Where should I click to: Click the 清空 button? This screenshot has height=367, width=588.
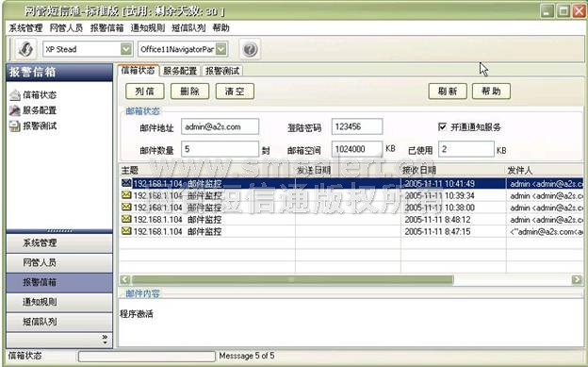[x=235, y=92]
